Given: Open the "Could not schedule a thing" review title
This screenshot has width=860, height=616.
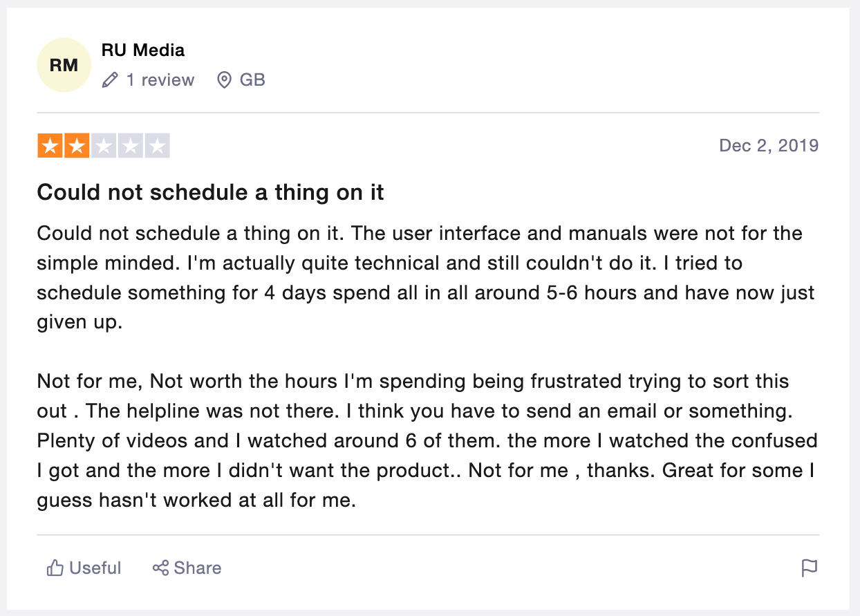Looking at the screenshot, I should 210,192.
